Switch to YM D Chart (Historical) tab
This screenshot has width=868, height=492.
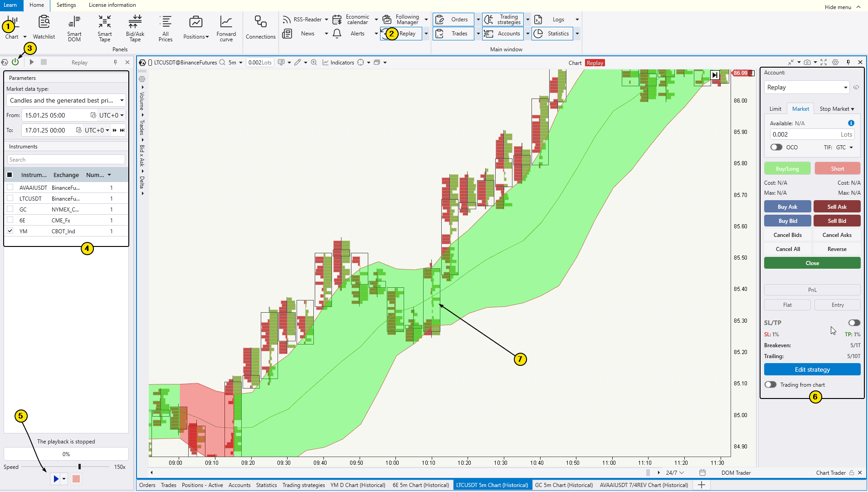tap(358, 485)
